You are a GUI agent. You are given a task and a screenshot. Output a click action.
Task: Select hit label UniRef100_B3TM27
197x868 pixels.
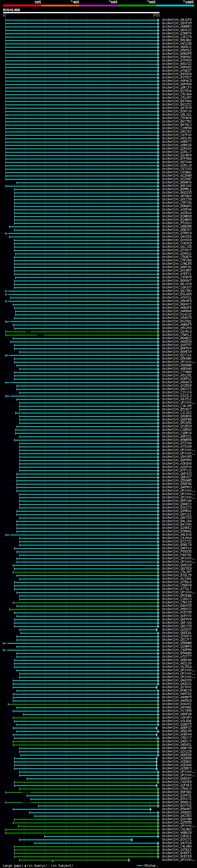[177, 78]
